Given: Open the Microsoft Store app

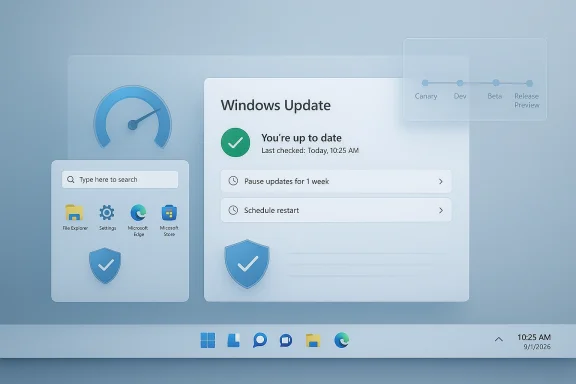Looking at the screenshot, I should pos(169,213).
